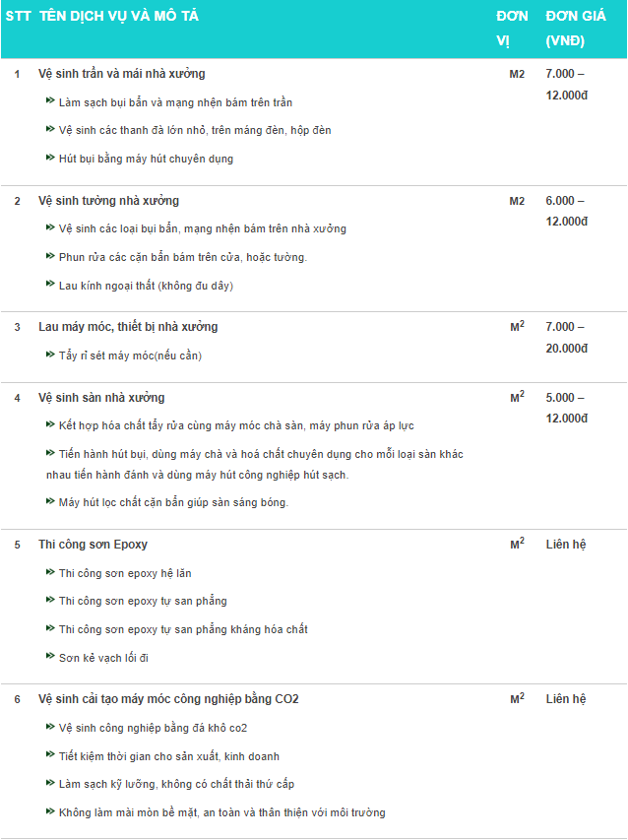
Task: Select the 'Vệ sinh trần và mái nhà xưởng' title
Action: click(121, 74)
